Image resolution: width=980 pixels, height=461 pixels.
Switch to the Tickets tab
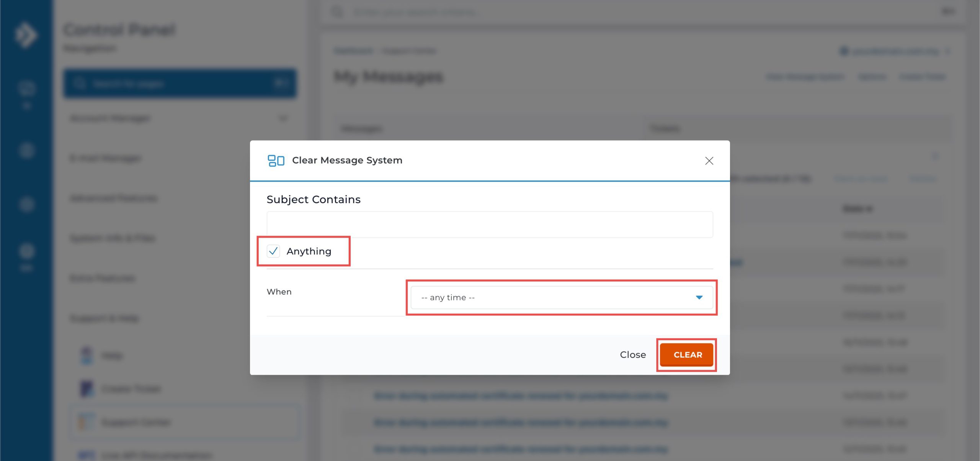pyautogui.click(x=665, y=129)
